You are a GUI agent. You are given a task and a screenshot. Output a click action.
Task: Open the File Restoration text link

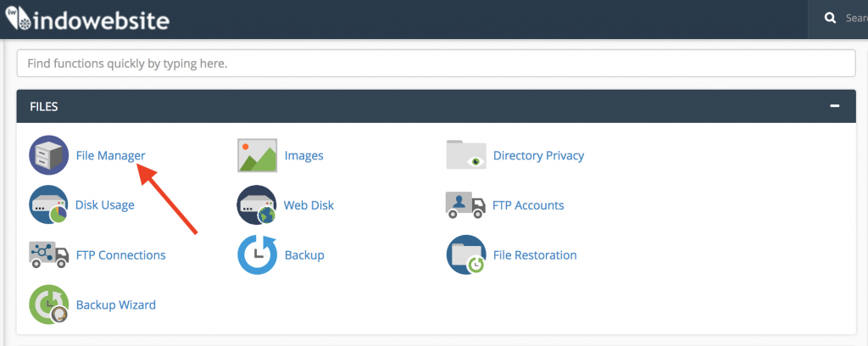(535, 255)
